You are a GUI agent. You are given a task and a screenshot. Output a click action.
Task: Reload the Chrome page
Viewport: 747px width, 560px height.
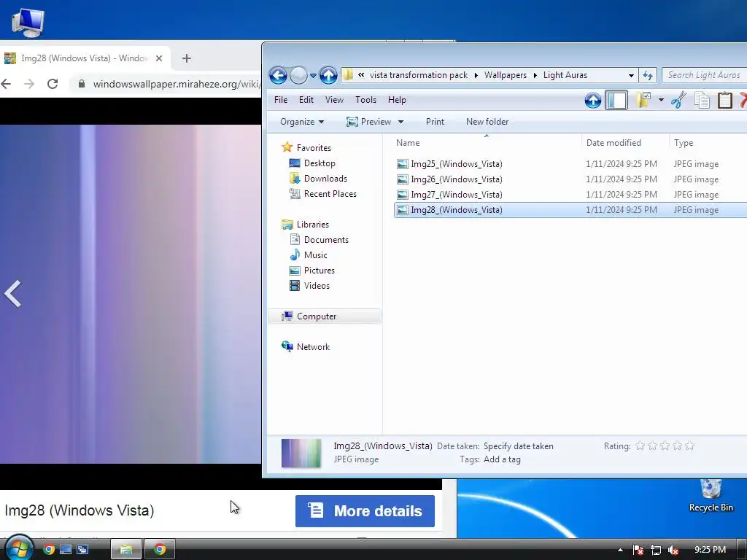pyautogui.click(x=53, y=84)
